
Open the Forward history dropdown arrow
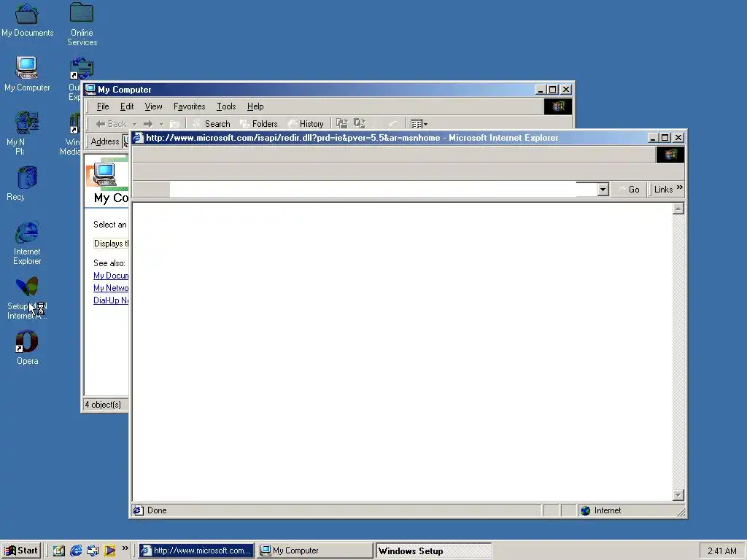(161, 124)
